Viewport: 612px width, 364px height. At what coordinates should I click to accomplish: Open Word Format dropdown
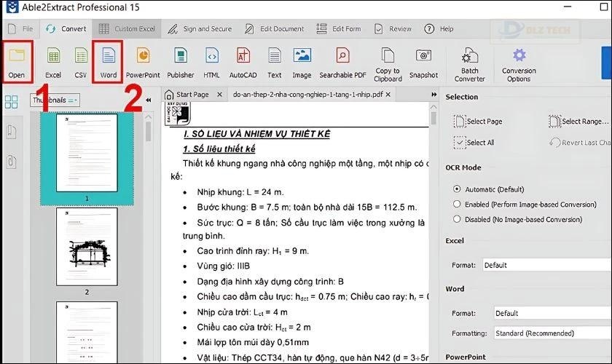[552, 313]
